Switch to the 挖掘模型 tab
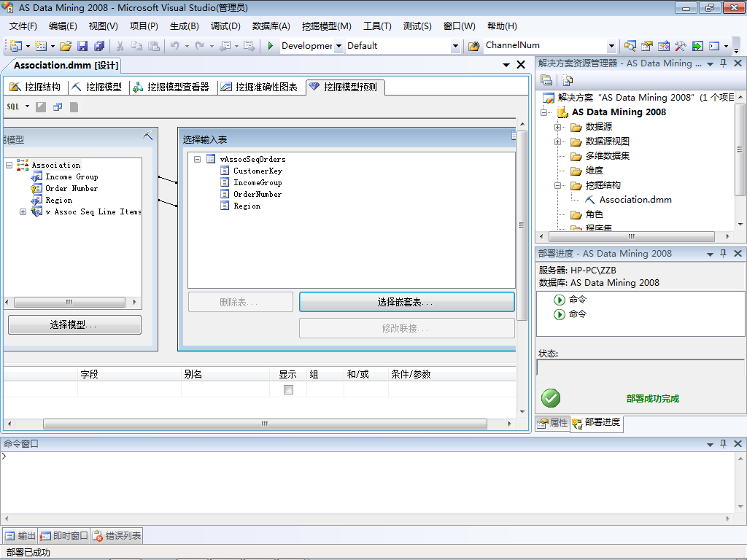The height and width of the screenshot is (560, 747). (x=97, y=87)
